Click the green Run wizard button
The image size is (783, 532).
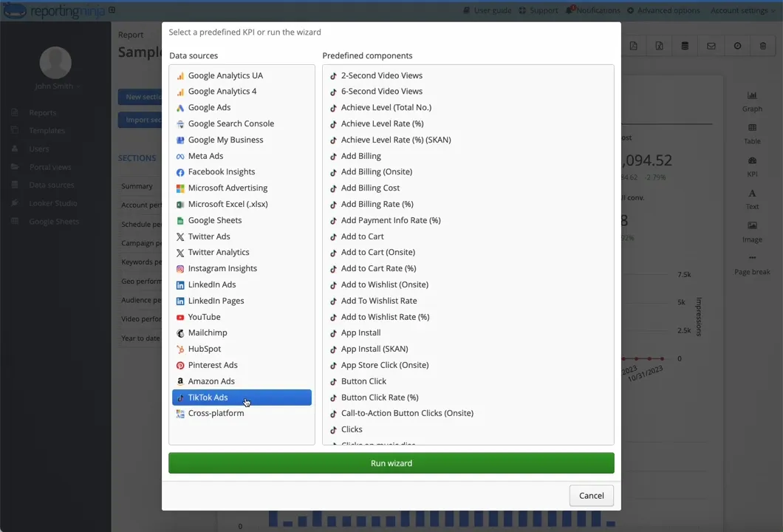(391, 463)
